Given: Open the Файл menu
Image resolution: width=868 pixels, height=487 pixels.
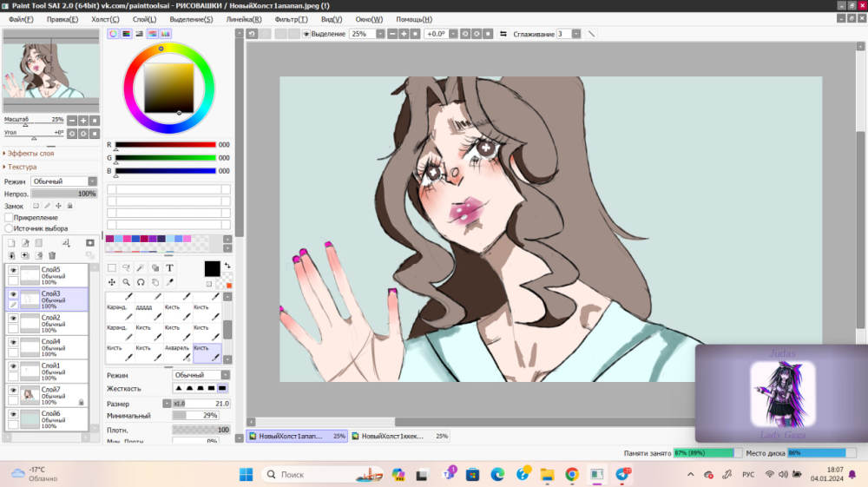Looking at the screenshot, I should pyautogui.click(x=21, y=19).
